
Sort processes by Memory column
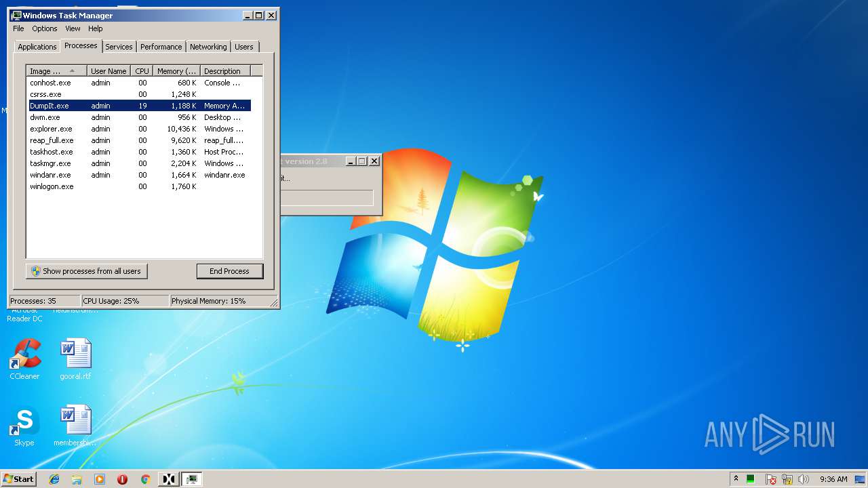tap(176, 70)
